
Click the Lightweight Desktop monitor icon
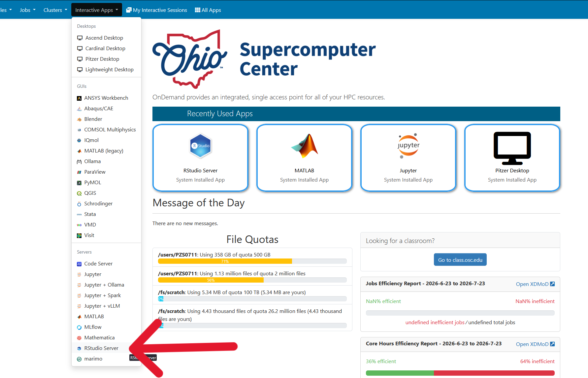[x=80, y=70]
